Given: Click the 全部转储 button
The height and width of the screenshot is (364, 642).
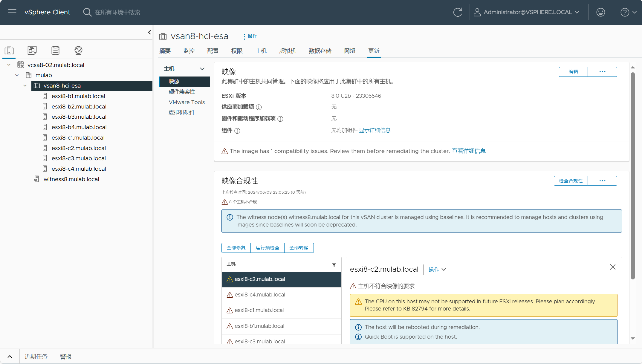Looking at the screenshot, I should pos(299,248).
